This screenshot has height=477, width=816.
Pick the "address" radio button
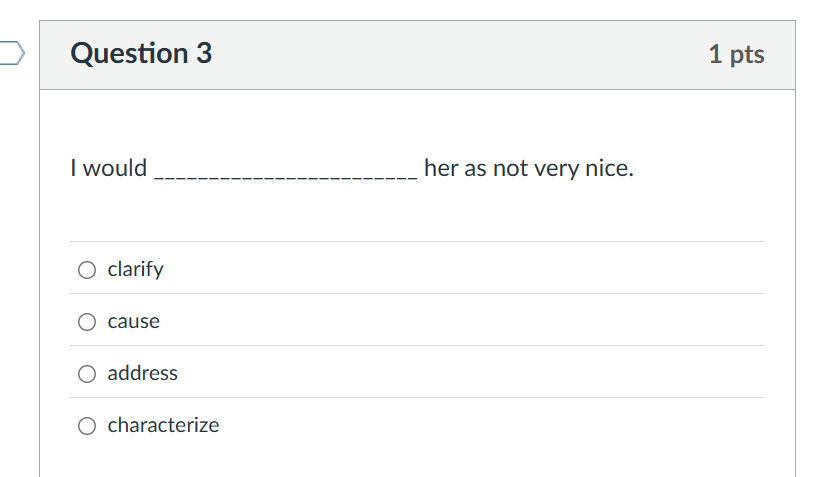coord(88,373)
